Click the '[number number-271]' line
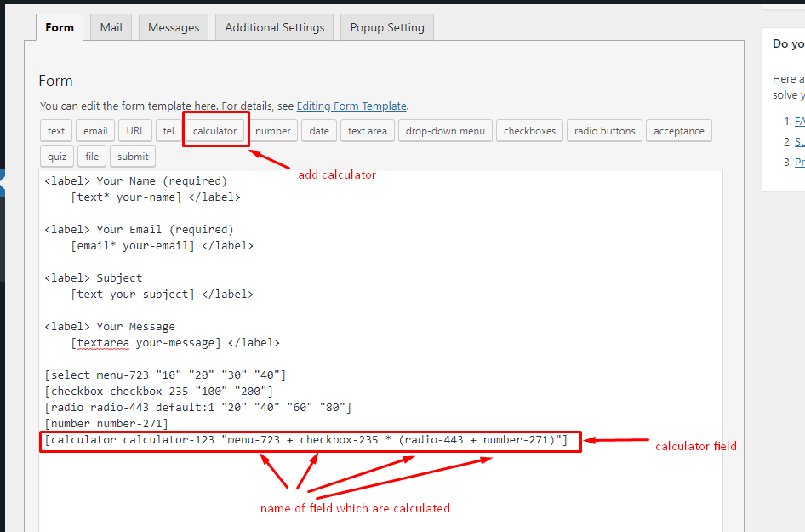The width and height of the screenshot is (805, 532). coord(106,424)
